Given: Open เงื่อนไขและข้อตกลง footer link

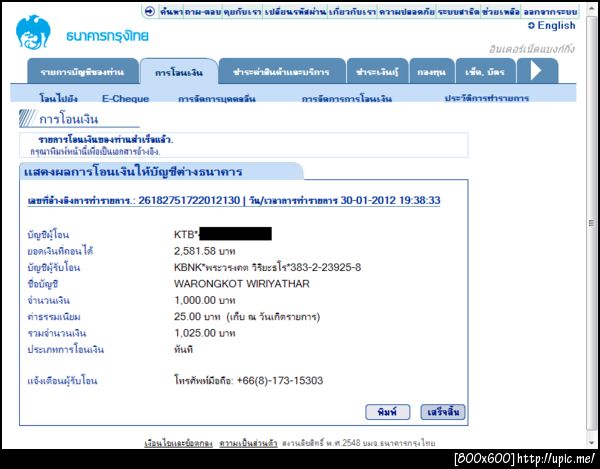Looking at the screenshot, I should 178,443.
